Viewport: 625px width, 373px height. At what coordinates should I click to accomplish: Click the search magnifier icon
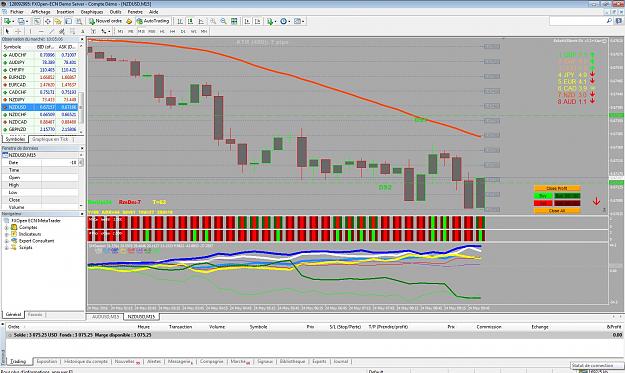click(609, 21)
